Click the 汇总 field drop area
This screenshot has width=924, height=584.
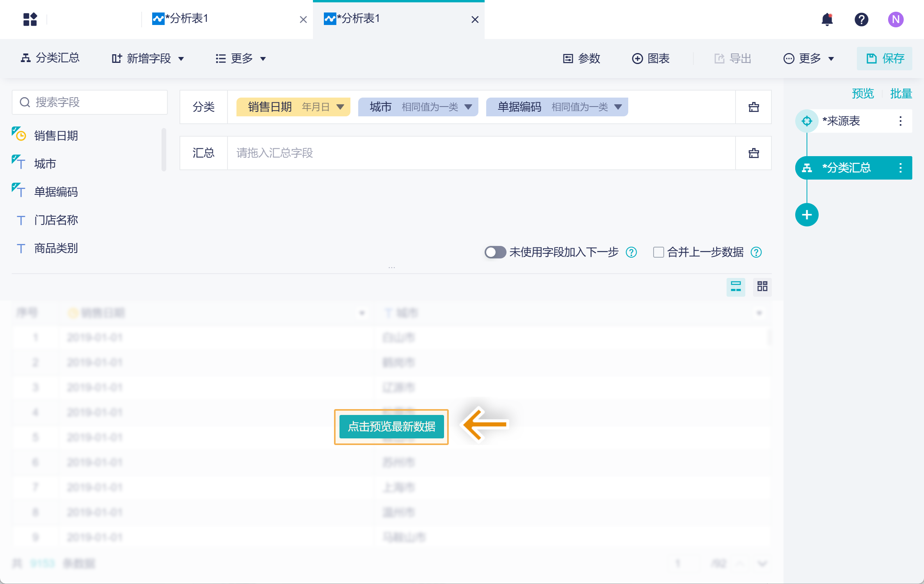coord(482,153)
